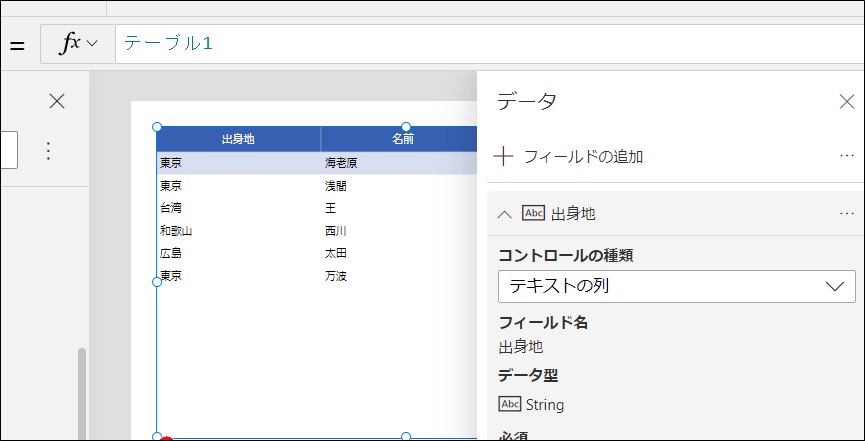Open the ellipsis menu for 出身地 field
Viewport: 865px width, 441px height.
(846, 214)
